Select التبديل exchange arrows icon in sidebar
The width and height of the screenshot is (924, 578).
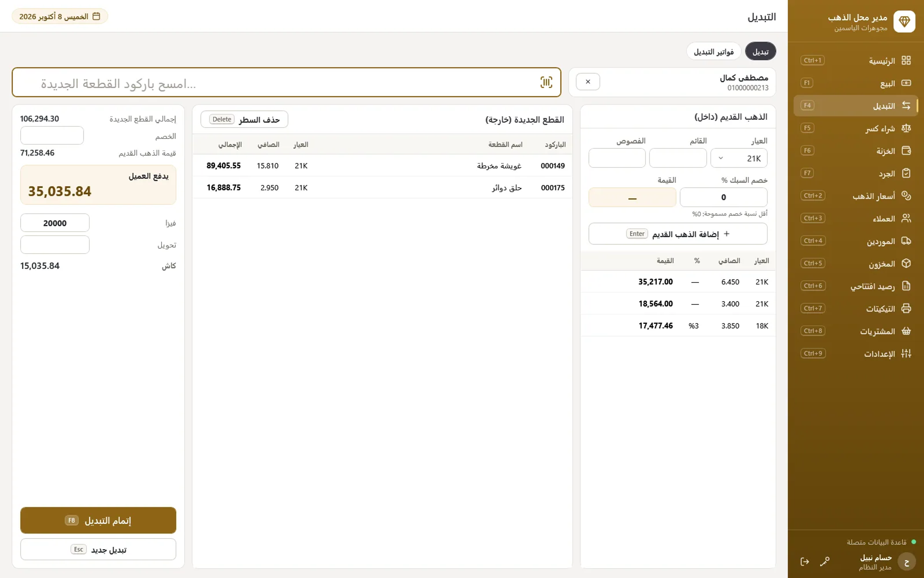pos(906,105)
